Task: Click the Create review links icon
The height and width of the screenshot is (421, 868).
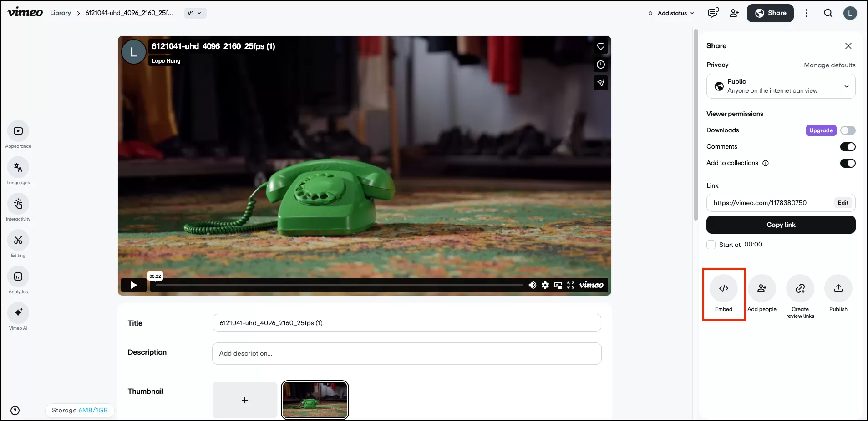Action: pyautogui.click(x=800, y=289)
